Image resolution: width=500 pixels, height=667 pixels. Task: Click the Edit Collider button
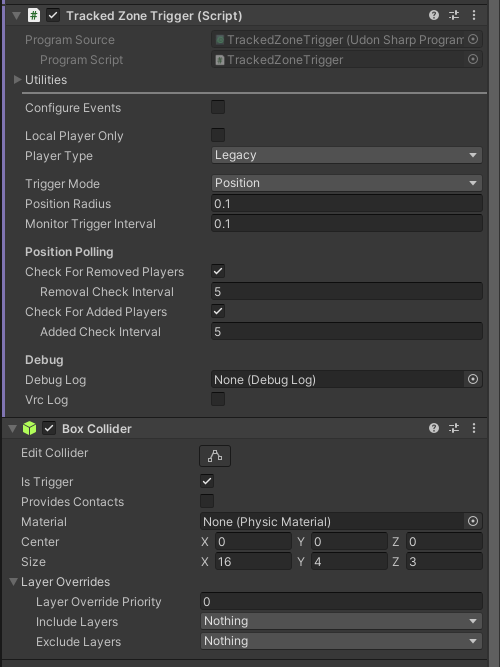click(215, 456)
